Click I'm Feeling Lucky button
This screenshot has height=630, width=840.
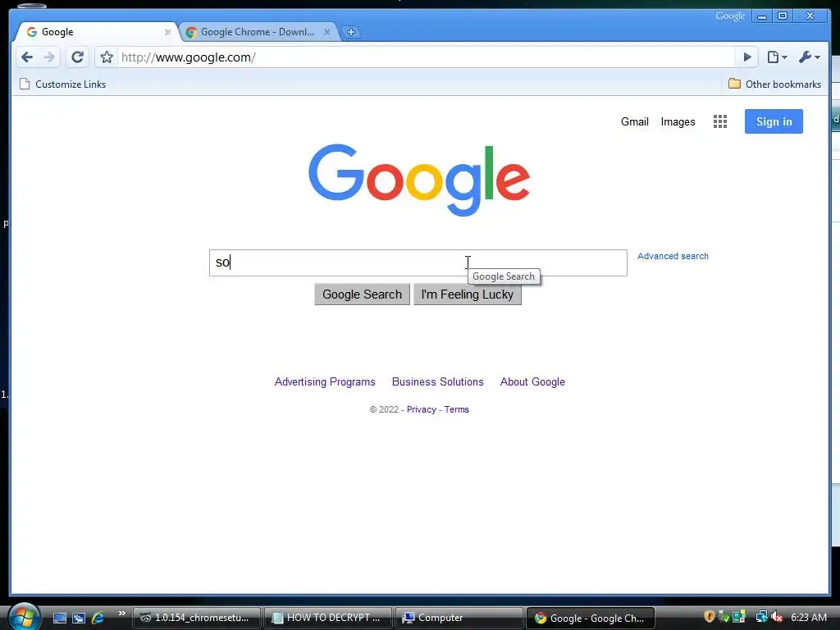click(x=467, y=294)
